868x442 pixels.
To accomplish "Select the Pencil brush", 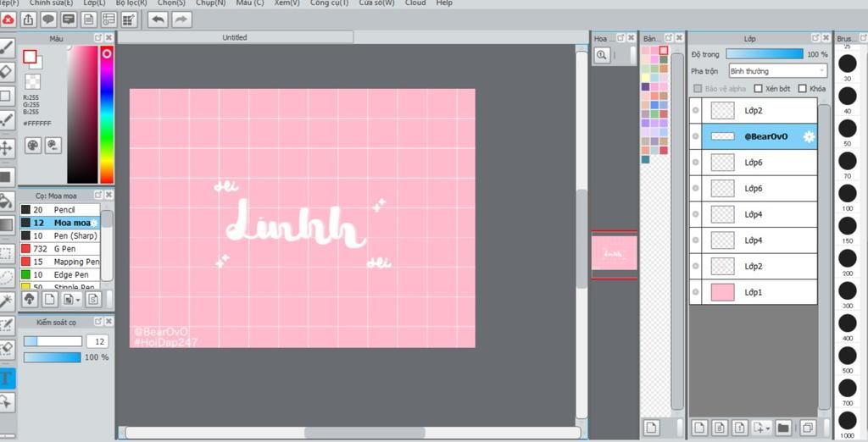I will click(x=60, y=210).
